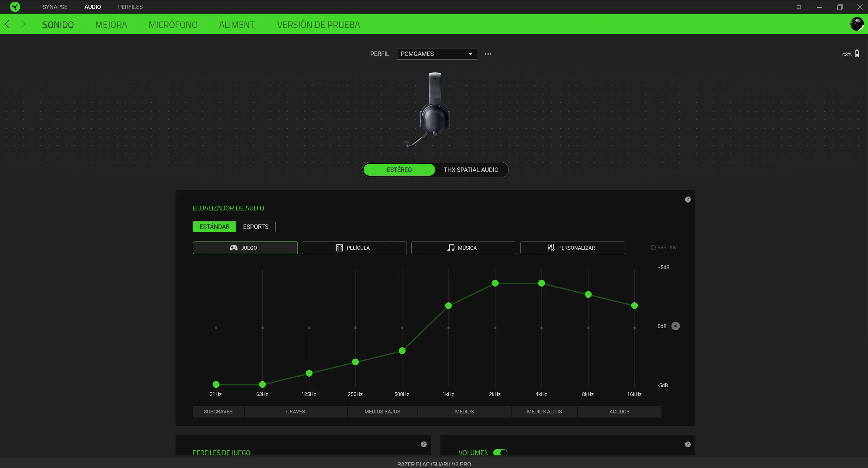Click the +5dB scale label
This screenshot has width=868, height=468.
663,267
